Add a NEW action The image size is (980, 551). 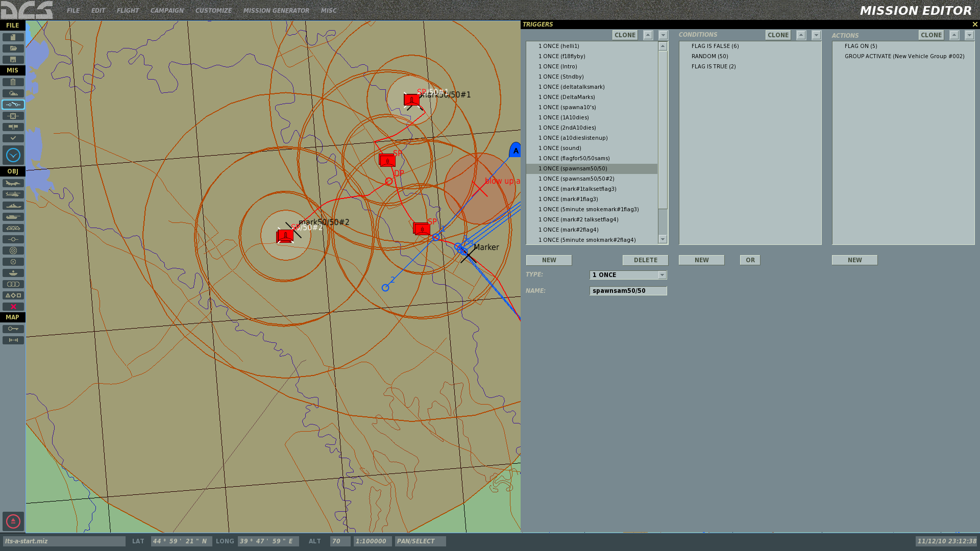(x=855, y=260)
